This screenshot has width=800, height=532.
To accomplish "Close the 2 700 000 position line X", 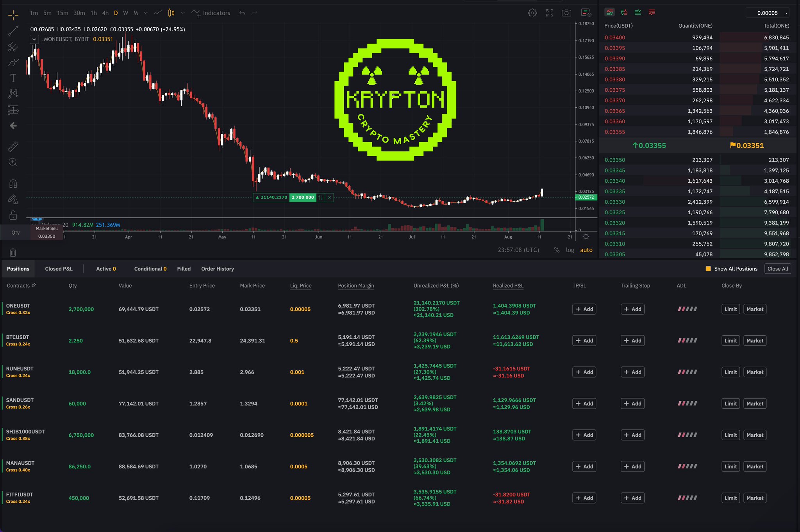I will pyautogui.click(x=329, y=197).
